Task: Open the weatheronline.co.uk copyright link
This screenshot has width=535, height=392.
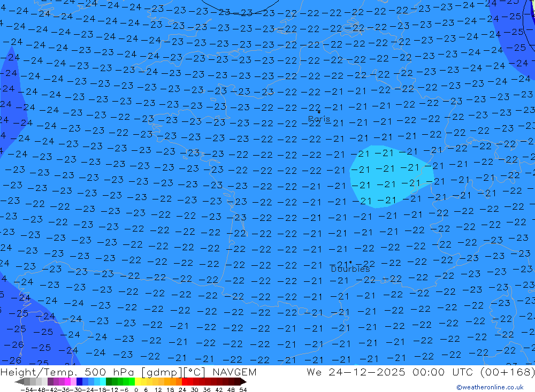Action: coord(490,387)
